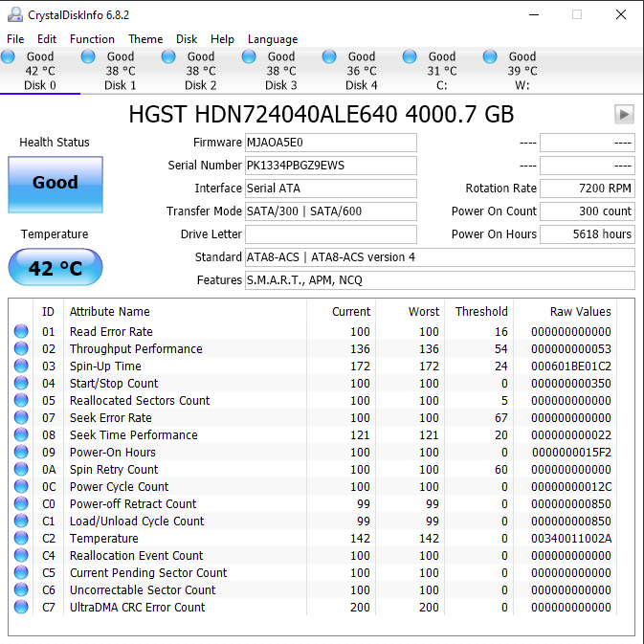Click status orb for Power Cycle Count
The image size is (644, 644).
(x=21, y=486)
